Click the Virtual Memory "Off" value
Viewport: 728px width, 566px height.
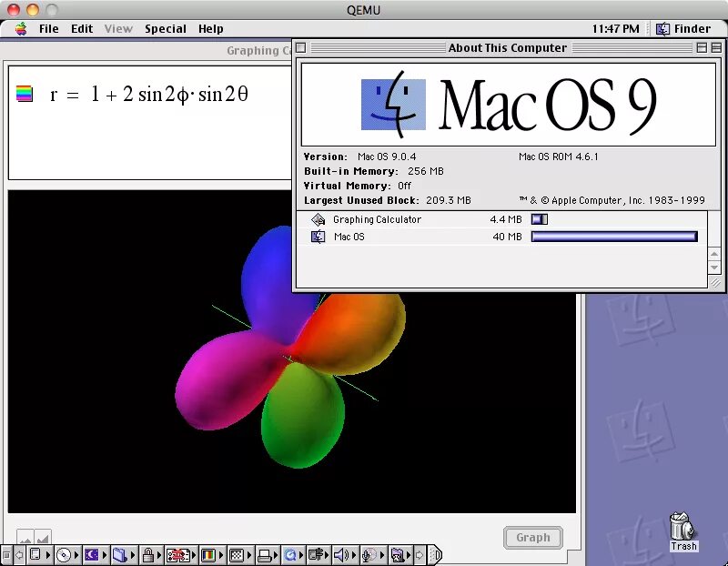pos(404,187)
